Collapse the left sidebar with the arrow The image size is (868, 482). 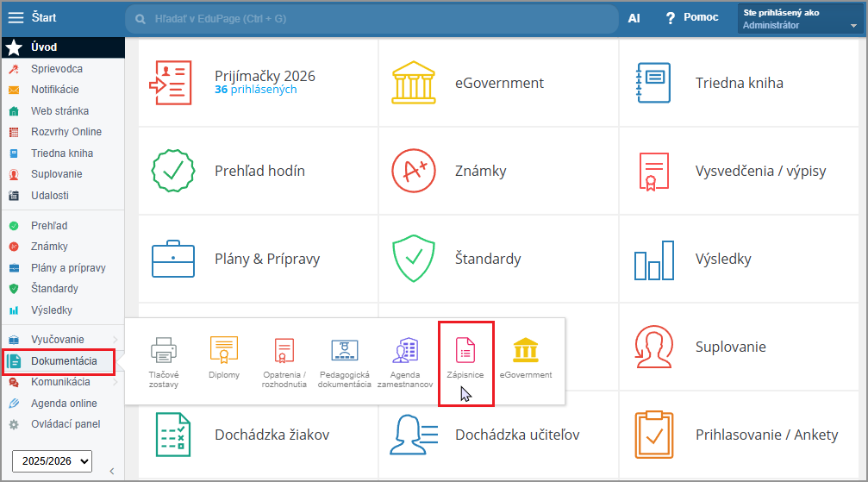pos(111,470)
